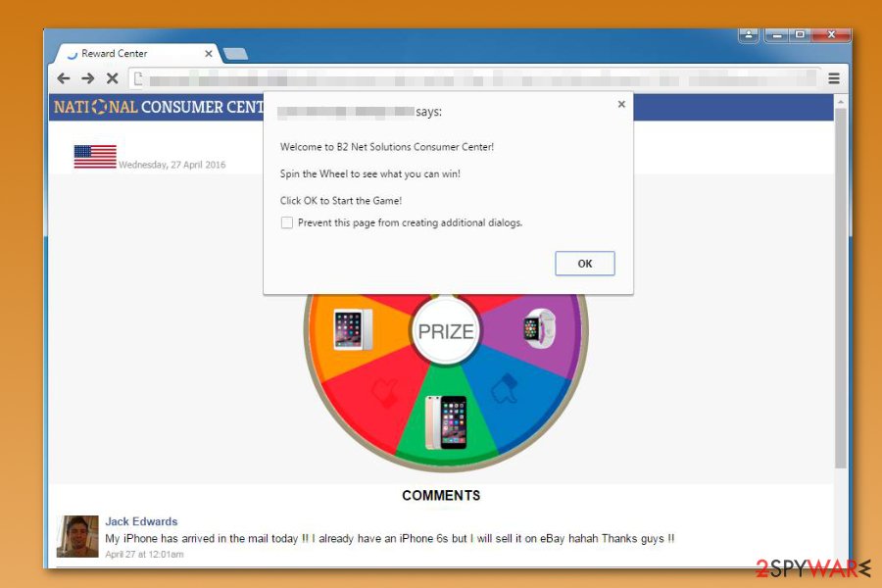Open the Chrome hamburger menu

(x=834, y=78)
